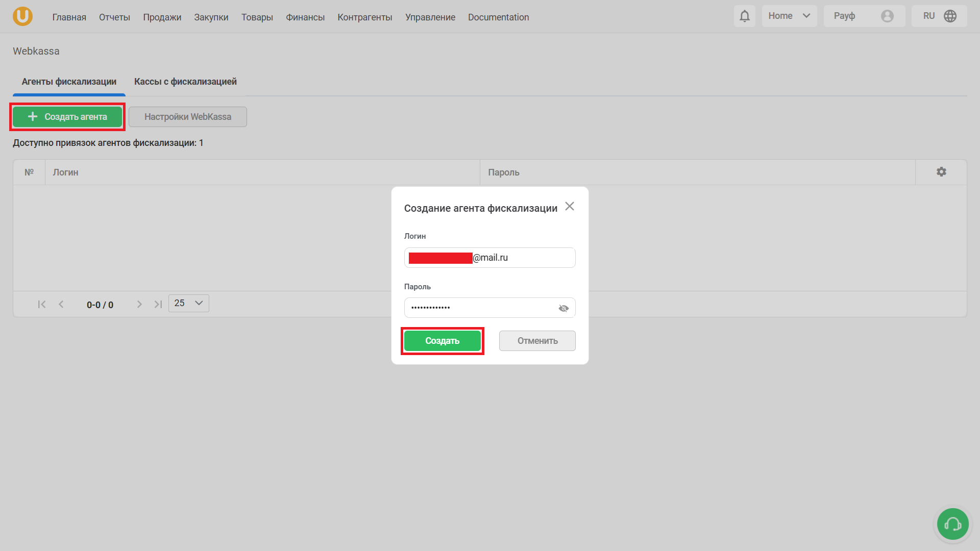Open Настройки WebKassa settings
Viewport: 980px width, 551px height.
point(187,117)
